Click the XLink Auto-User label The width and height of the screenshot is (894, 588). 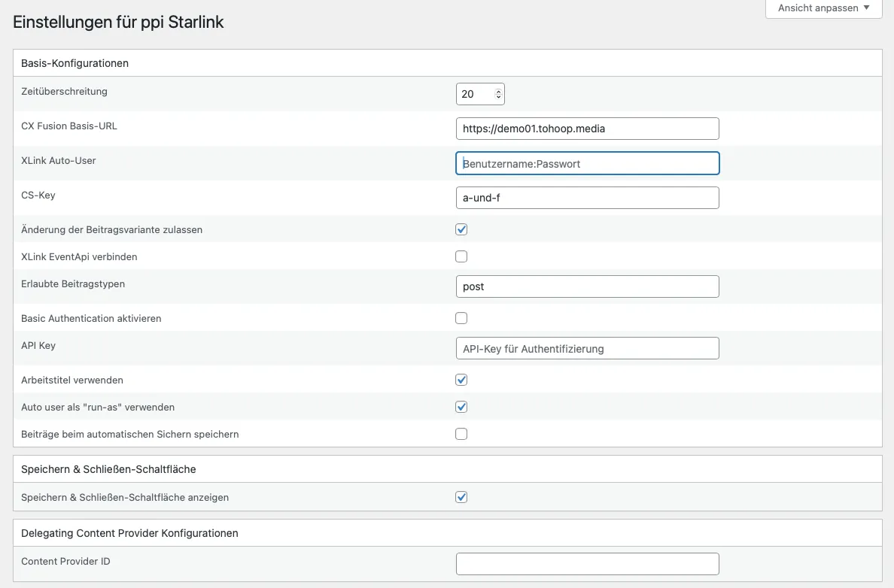coord(58,161)
